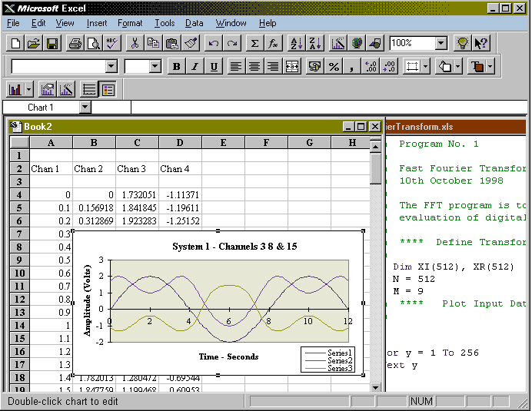The width and height of the screenshot is (532, 411).
Task: Create a new workbook with New icon
Action: click(15, 44)
